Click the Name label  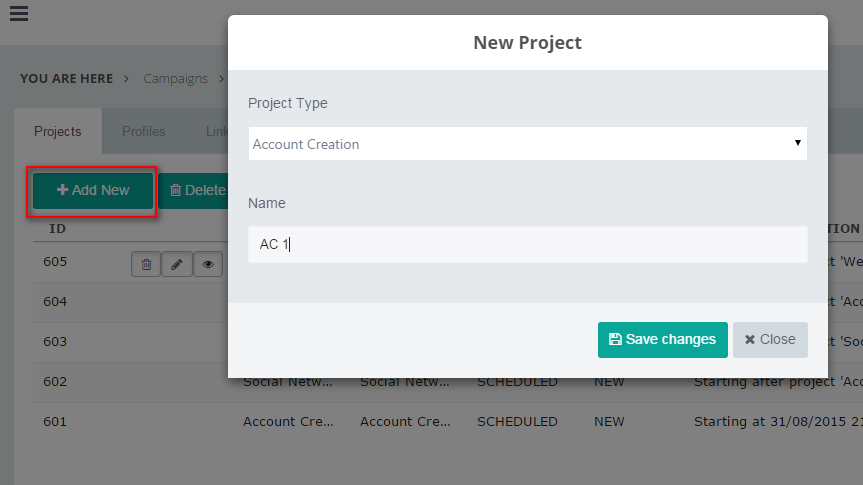pyautogui.click(x=267, y=203)
